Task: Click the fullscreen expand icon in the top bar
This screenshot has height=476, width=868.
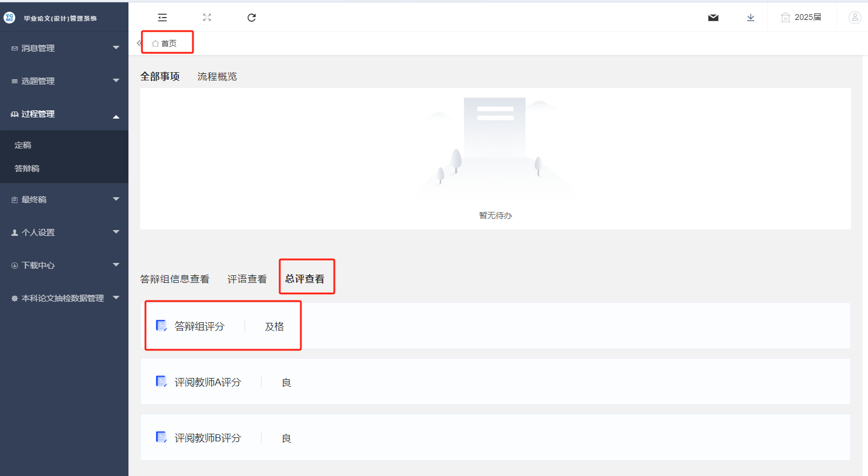Action: (206, 18)
